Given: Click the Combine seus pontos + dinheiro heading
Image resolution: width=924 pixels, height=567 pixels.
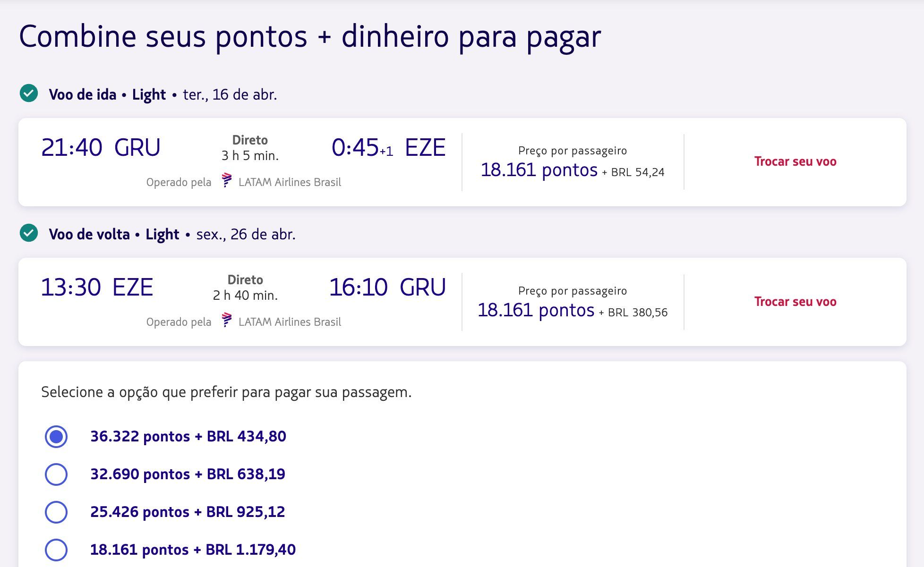Looking at the screenshot, I should (x=309, y=37).
